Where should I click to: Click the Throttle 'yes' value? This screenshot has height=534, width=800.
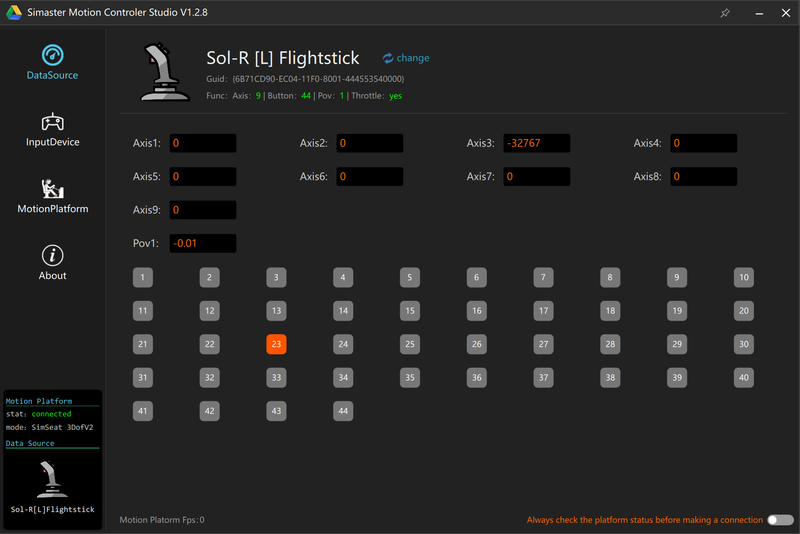click(x=395, y=96)
